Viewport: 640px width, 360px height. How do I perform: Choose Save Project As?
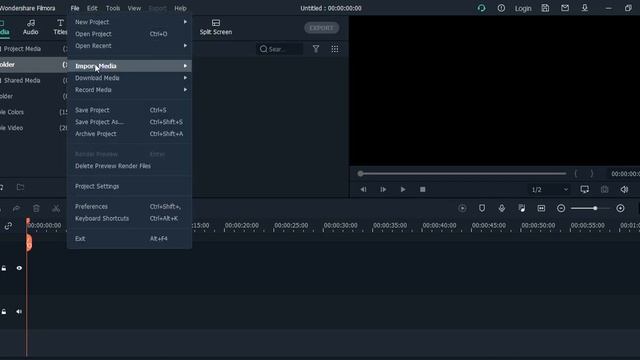point(129,122)
